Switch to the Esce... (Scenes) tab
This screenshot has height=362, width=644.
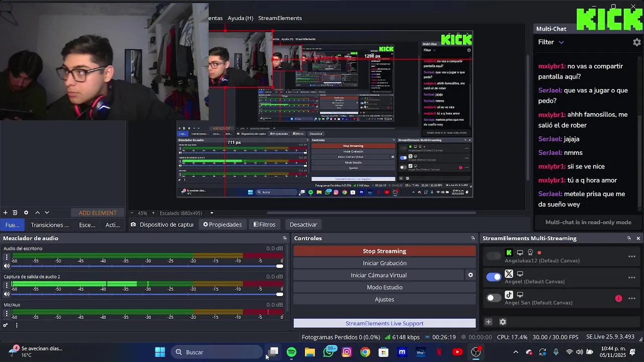pyautogui.click(x=87, y=225)
